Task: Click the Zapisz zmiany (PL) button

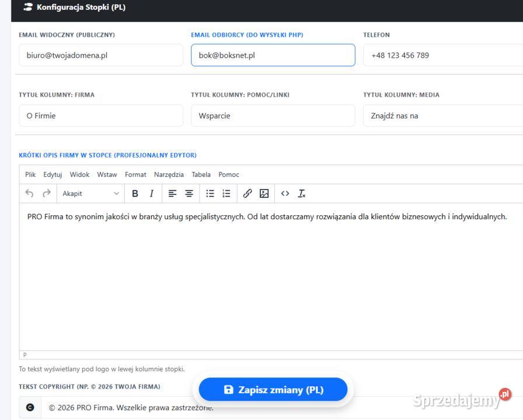Action: pyautogui.click(x=273, y=390)
